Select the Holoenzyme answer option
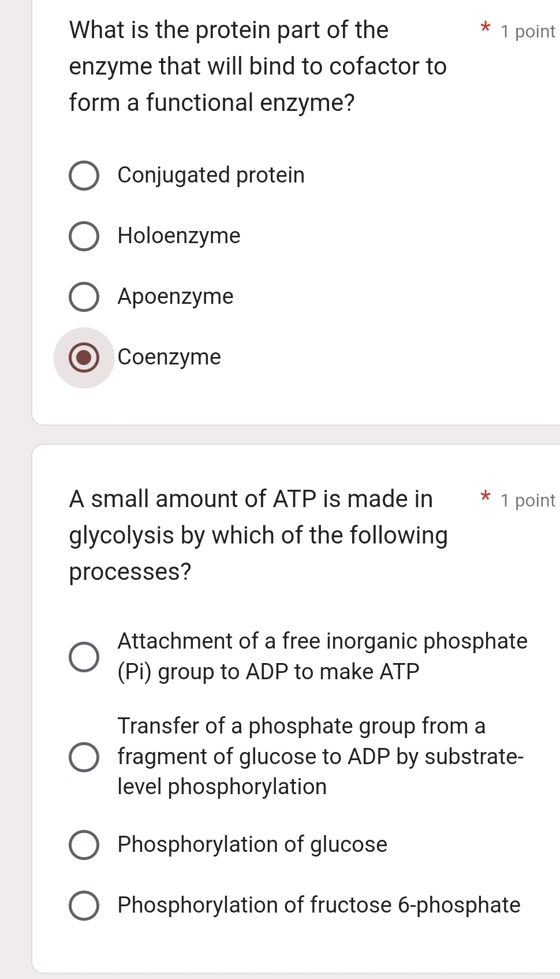Image resolution: width=560 pixels, height=979 pixels. (84, 236)
